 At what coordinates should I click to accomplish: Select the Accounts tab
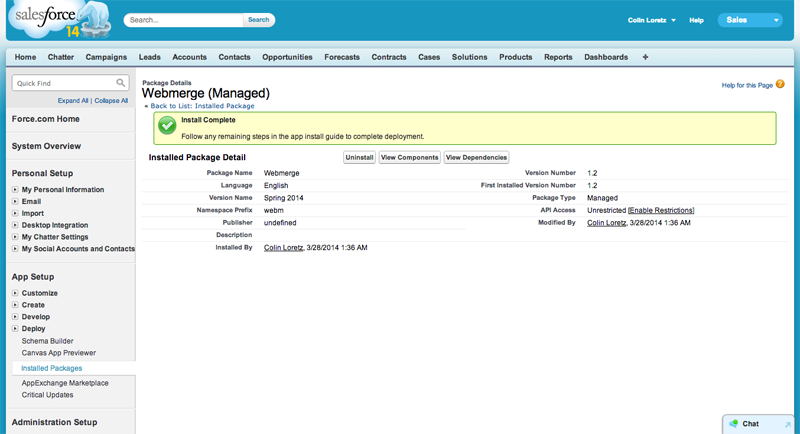click(x=189, y=57)
